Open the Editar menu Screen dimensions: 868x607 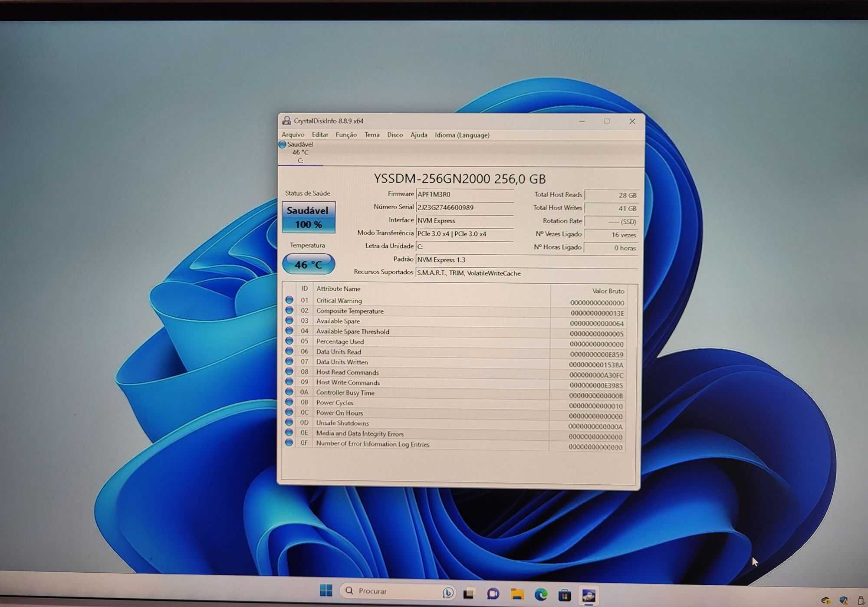click(320, 135)
